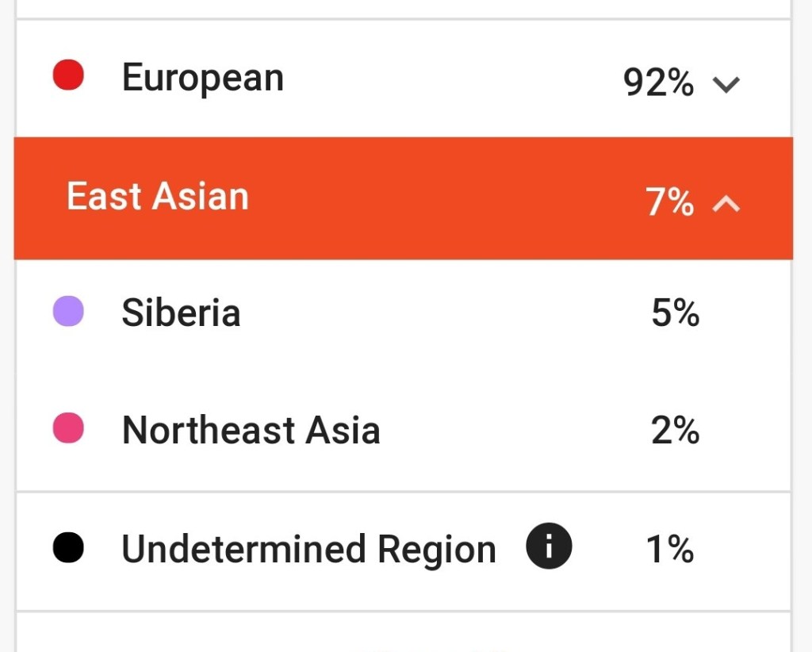
Task: Click blank space between Siberia and 5%
Action: pos(444,313)
